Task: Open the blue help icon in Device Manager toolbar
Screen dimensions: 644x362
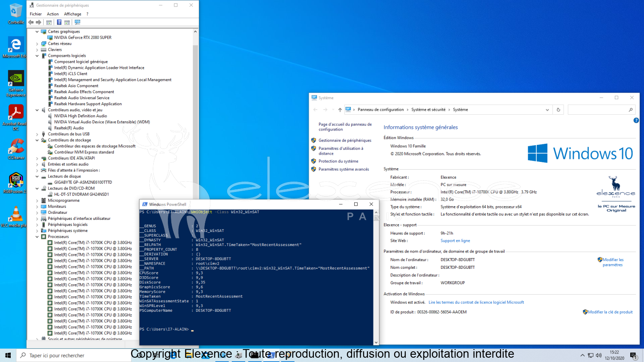Action: [59, 22]
